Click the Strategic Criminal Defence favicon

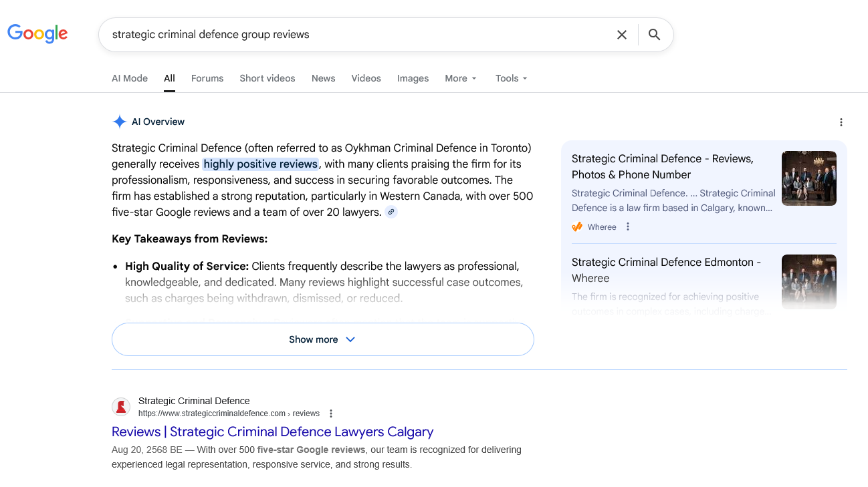click(121, 407)
